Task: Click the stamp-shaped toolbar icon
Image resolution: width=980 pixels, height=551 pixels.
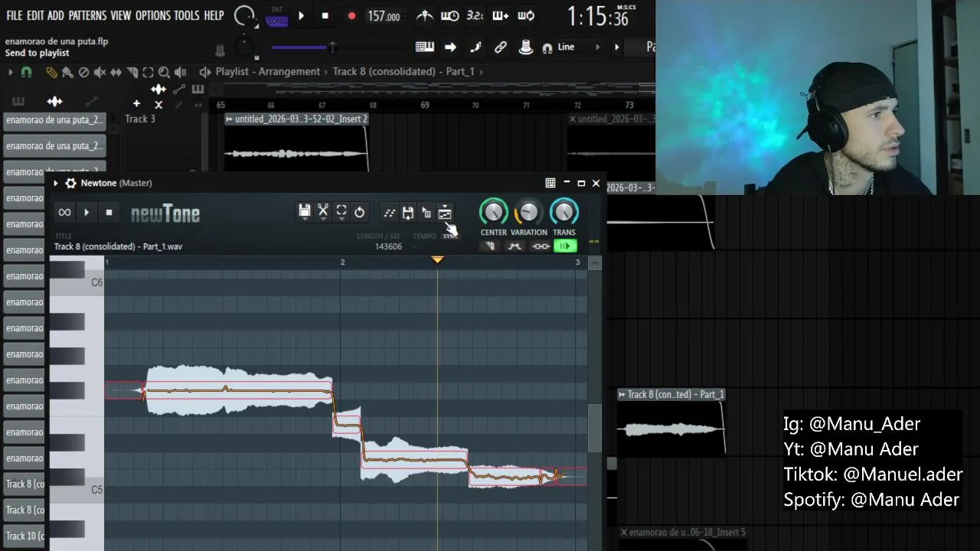Action: click(x=526, y=47)
